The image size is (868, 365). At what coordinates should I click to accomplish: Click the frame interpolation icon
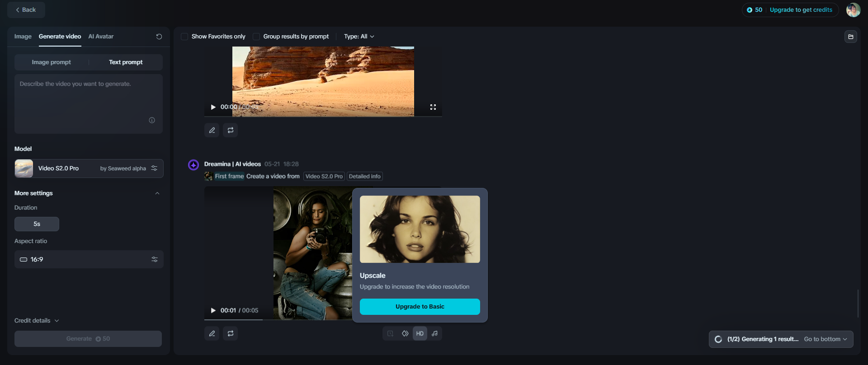(x=405, y=333)
